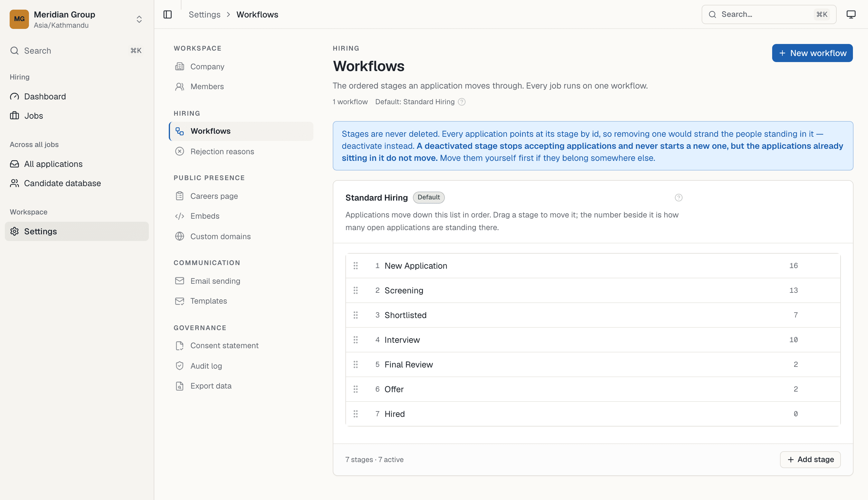Click the Add stage button

tap(810, 459)
